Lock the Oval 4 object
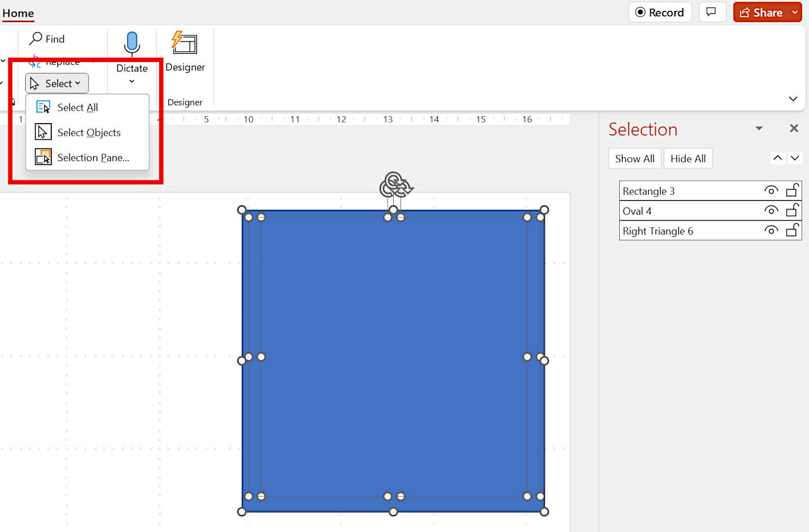This screenshot has height=532, width=809. (792, 211)
